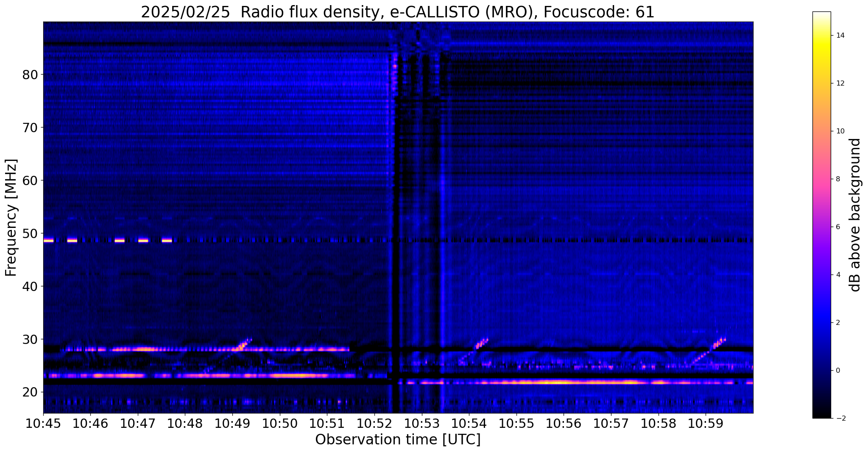Click the 10:50 time tick label
The height and width of the screenshot is (452, 868).
click(280, 424)
